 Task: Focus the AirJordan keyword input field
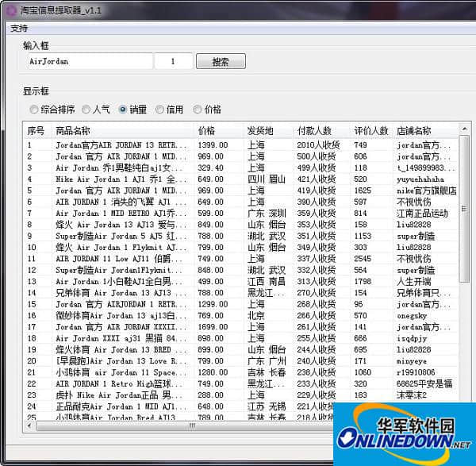[90, 61]
